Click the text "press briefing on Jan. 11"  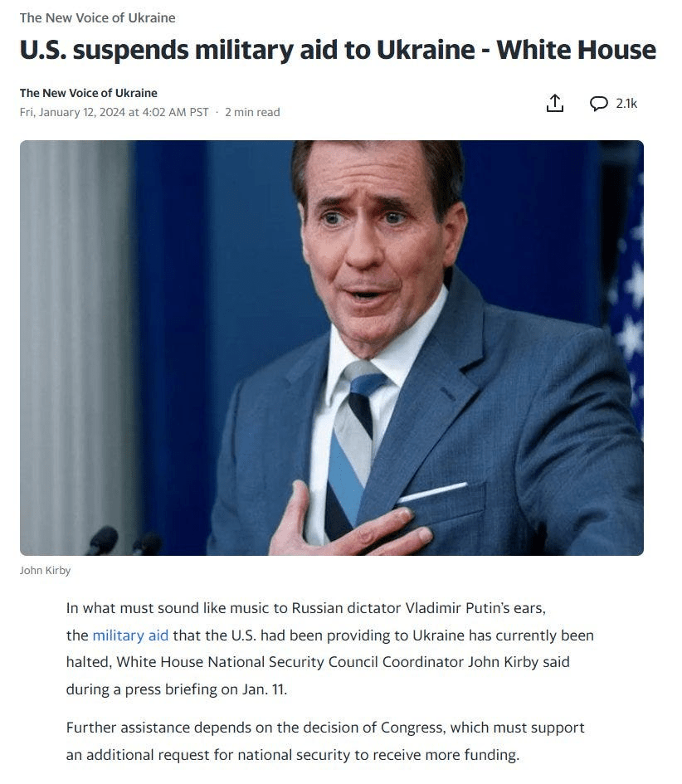(x=206, y=689)
